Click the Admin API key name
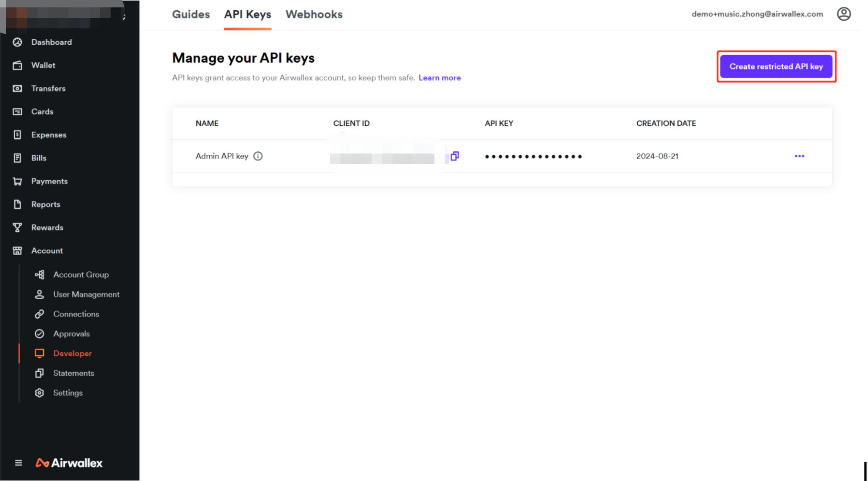This screenshot has width=868, height=481. [222, 156]
